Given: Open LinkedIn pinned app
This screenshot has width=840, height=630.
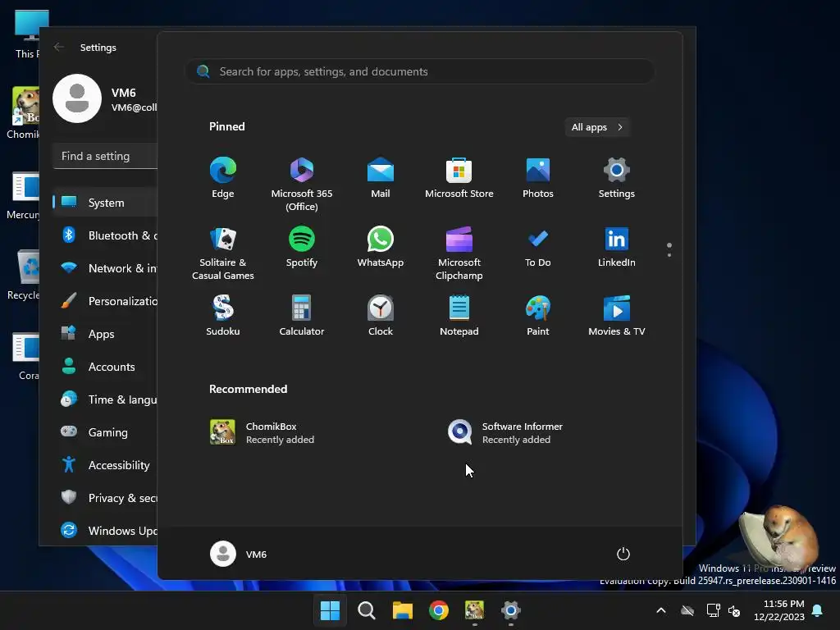Looking at the screenshot, I should (617, 247).
